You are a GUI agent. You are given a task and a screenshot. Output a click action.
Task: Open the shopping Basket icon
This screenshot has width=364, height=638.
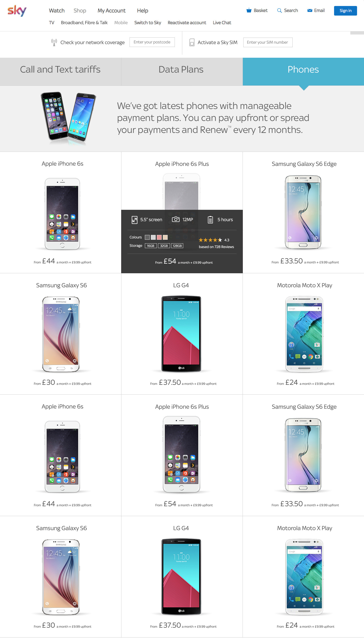pyautogui.click(x=249, y=10)
